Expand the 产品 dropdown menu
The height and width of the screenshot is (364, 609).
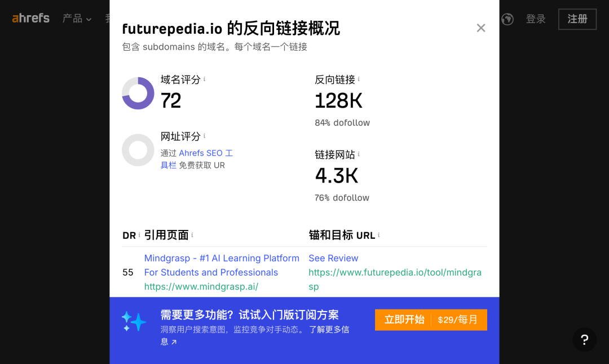point(77,19)
